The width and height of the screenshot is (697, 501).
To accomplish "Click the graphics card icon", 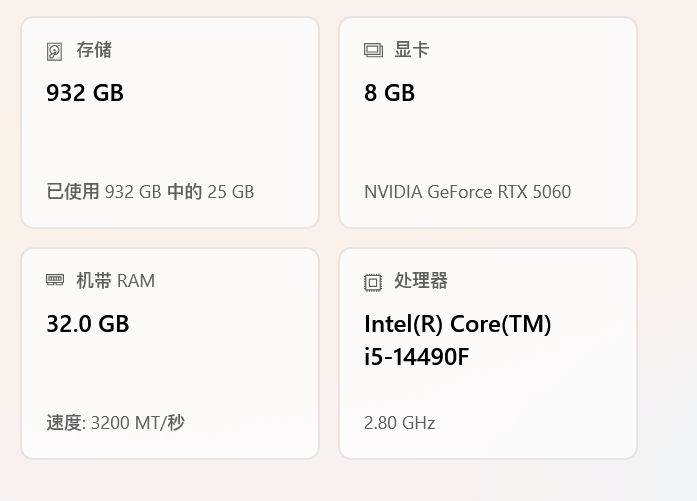I will coord(373,51).
